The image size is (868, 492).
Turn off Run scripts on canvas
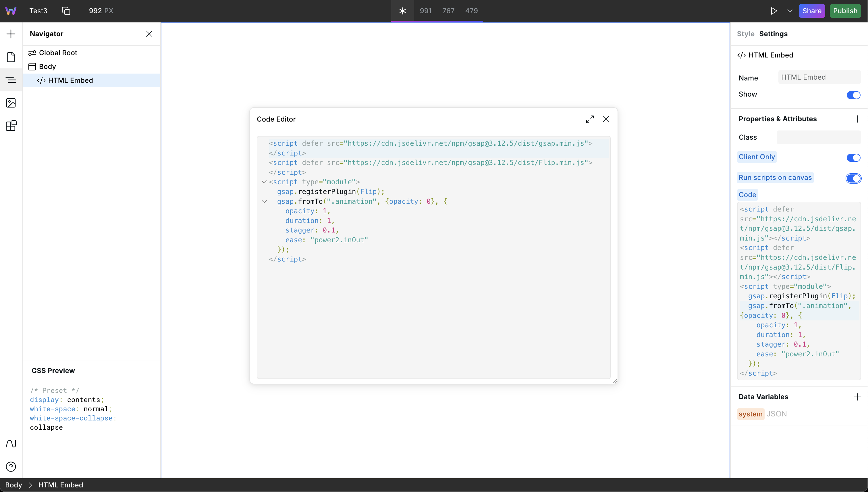click(853, 178)
